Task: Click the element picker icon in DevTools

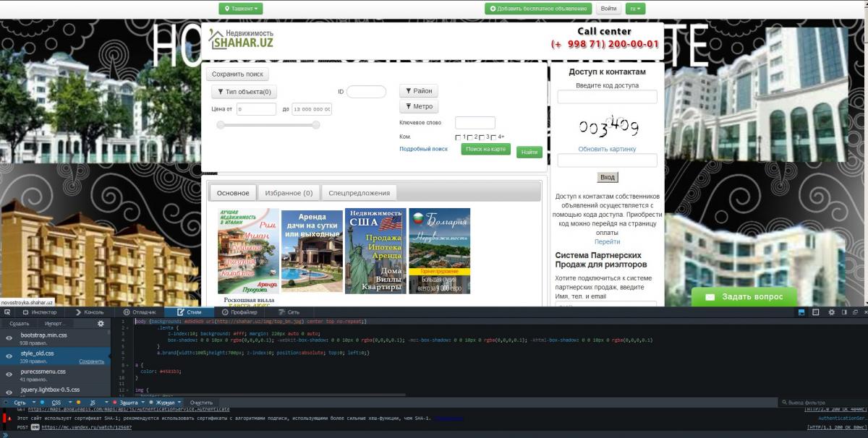Action: coord(7,312)
